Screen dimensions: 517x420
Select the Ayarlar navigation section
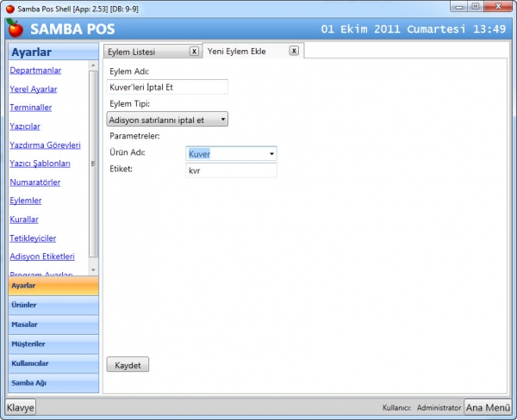(53, 286)
